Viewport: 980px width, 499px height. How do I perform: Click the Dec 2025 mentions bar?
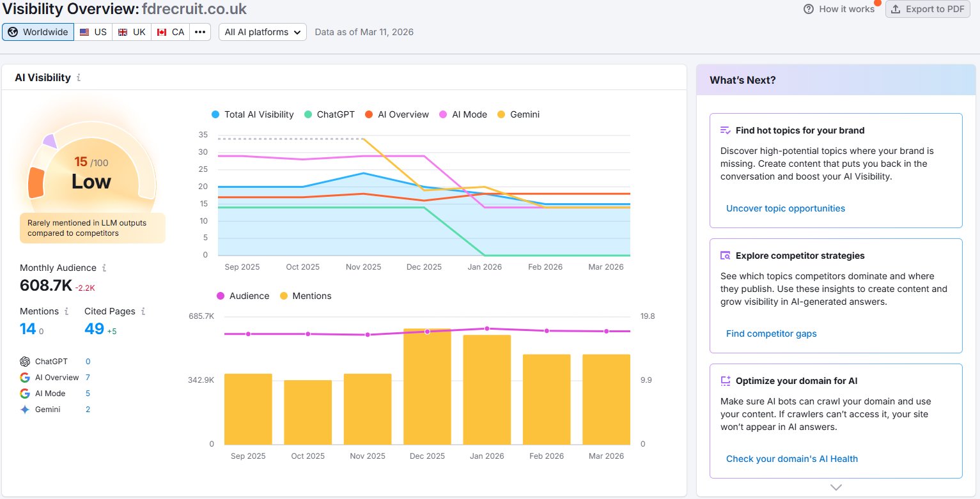tap(427, 387)
